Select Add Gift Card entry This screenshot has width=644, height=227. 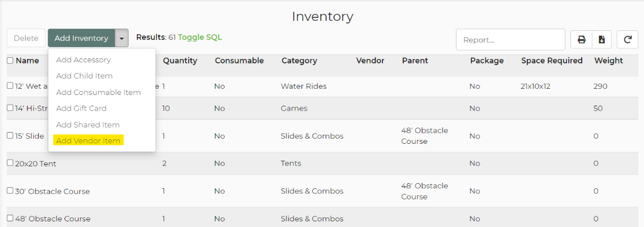(81, 108)
